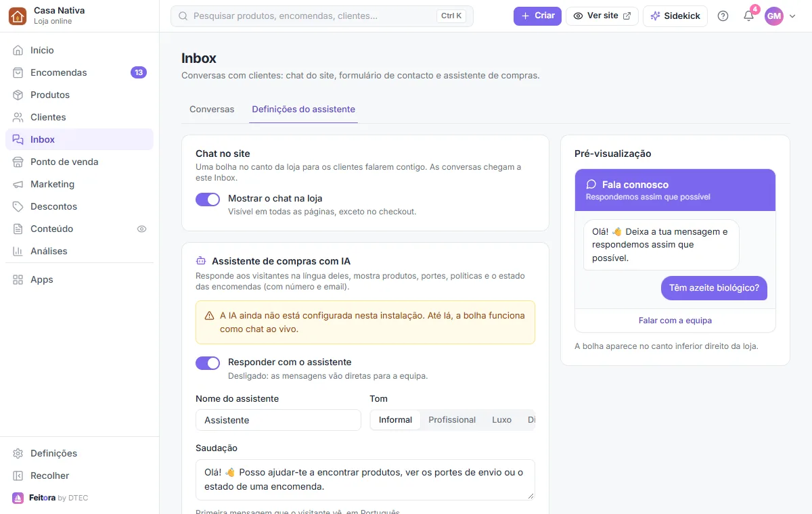Click the Ver site button
The height and width of the screenshot is (514, 812).
[x=602, y=16]
